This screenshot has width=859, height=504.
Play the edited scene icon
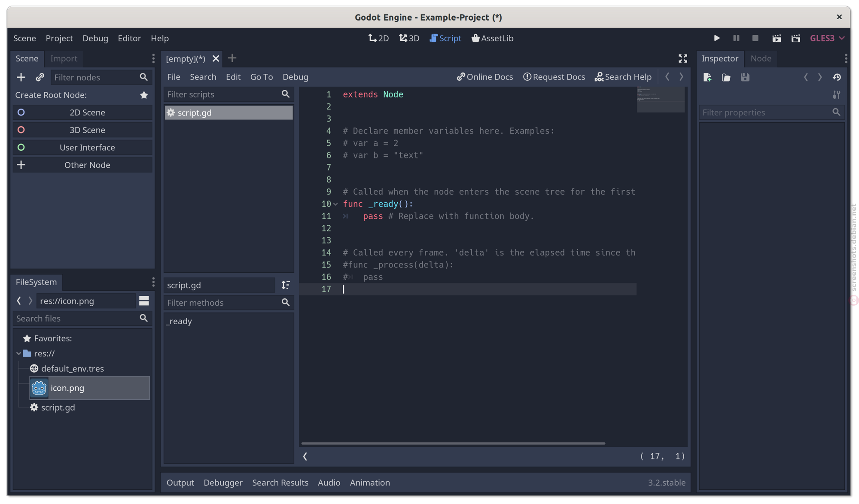[x=776, y=38]
